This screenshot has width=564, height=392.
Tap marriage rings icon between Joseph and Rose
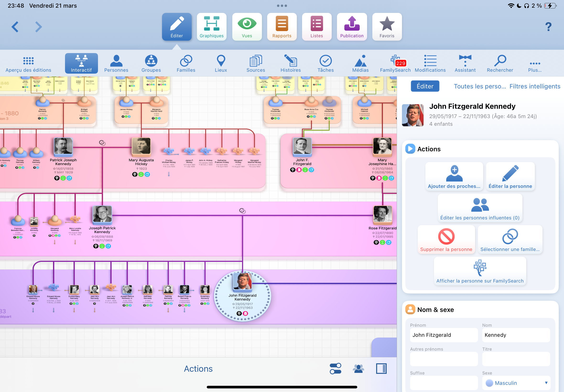pos(242,211)
